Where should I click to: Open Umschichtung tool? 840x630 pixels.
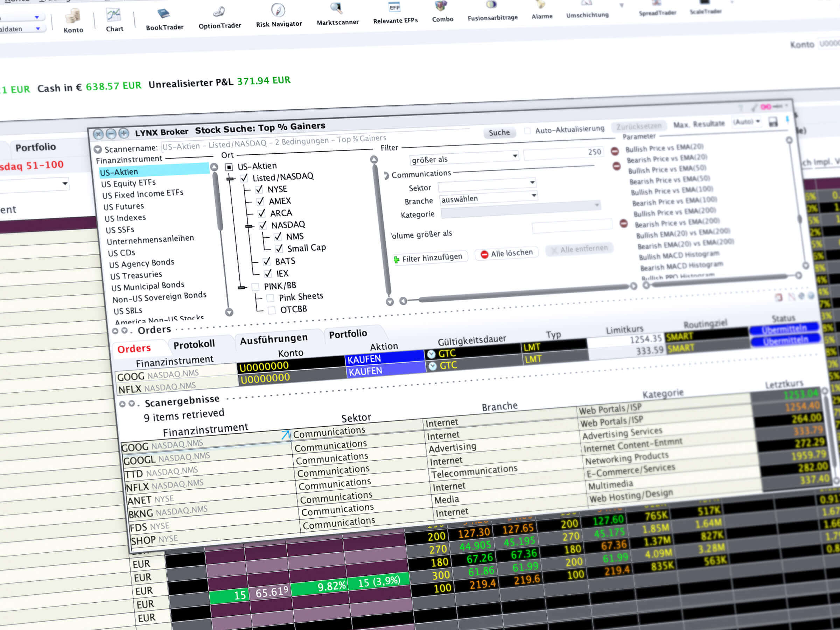[x=587, y=9]
